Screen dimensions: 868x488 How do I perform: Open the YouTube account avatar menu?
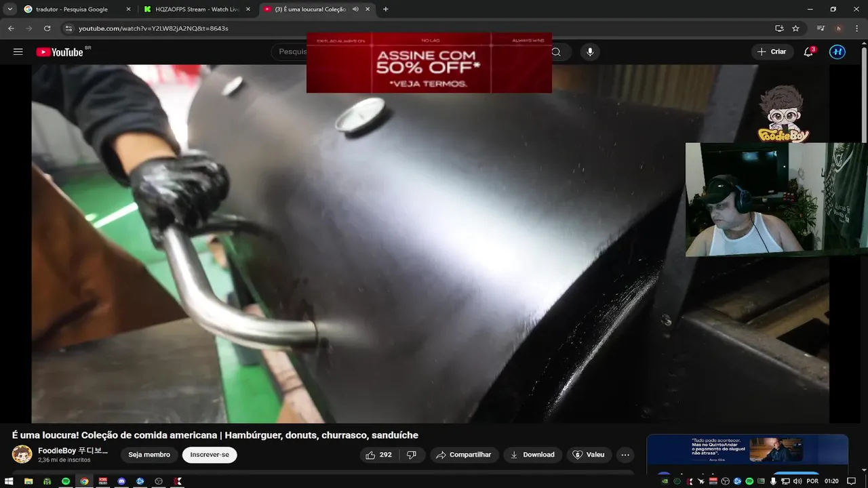click(837, 52)
